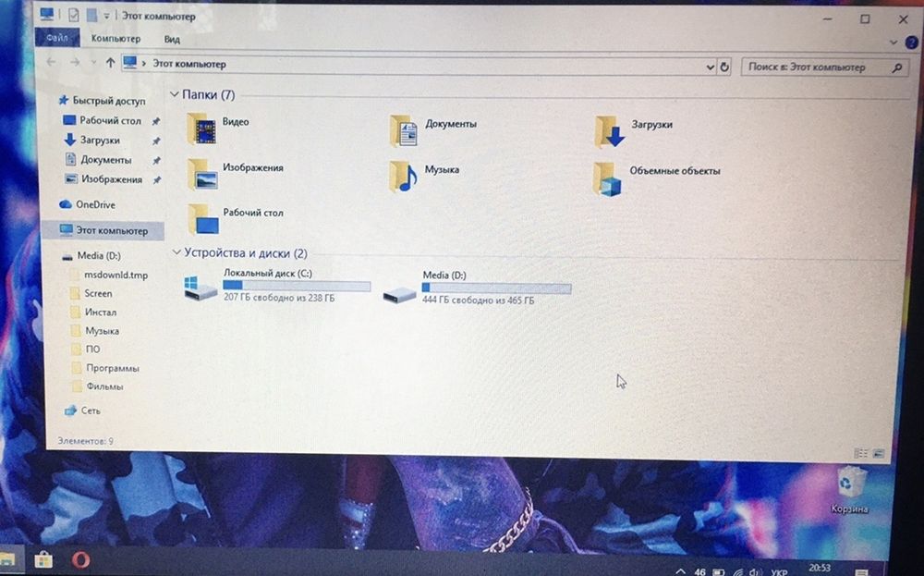Click the network Wi-Fi tray icon
Viewport: 924px width, 576px height.
click(737, 572)
